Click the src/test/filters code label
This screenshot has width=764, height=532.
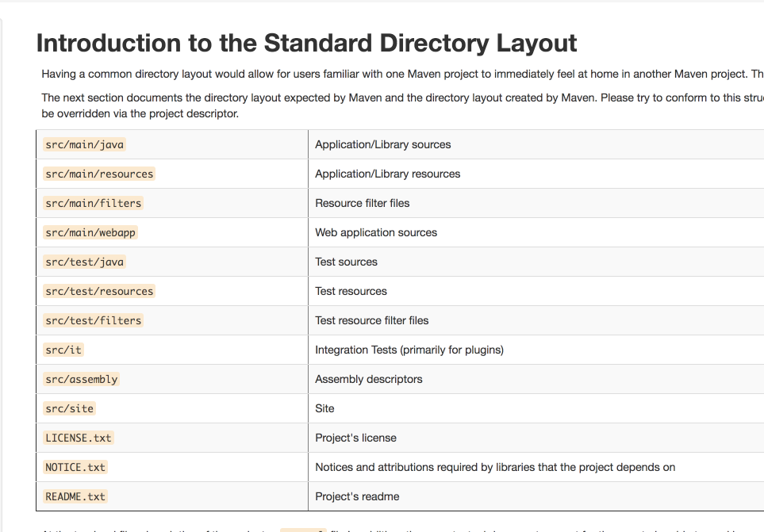pos(93,320)
